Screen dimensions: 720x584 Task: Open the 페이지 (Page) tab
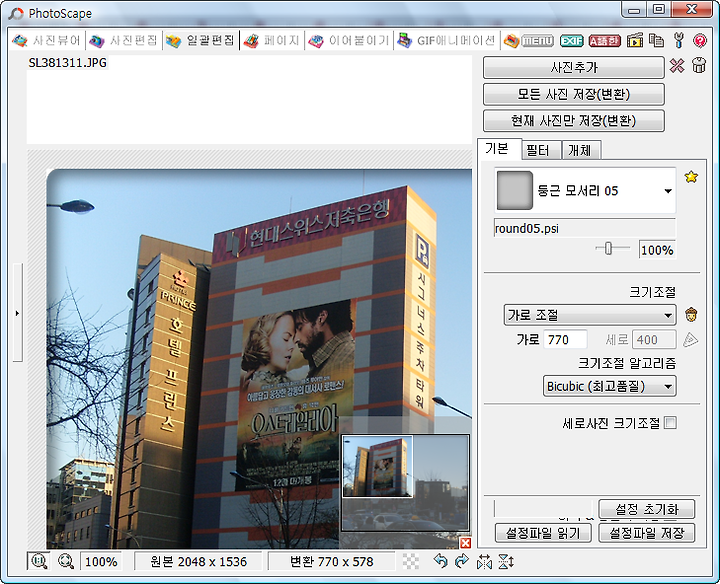pyautogui.click(x=271, y=41)
